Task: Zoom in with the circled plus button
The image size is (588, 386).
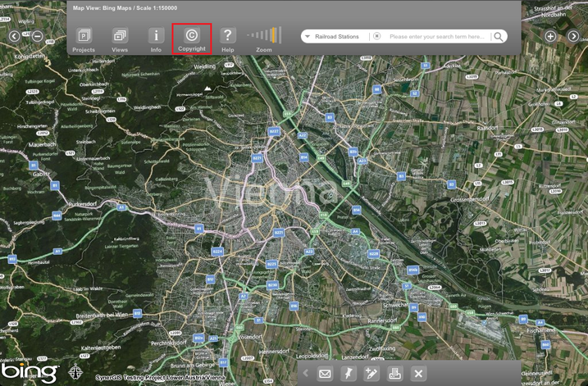Action: tap(550, 36)
